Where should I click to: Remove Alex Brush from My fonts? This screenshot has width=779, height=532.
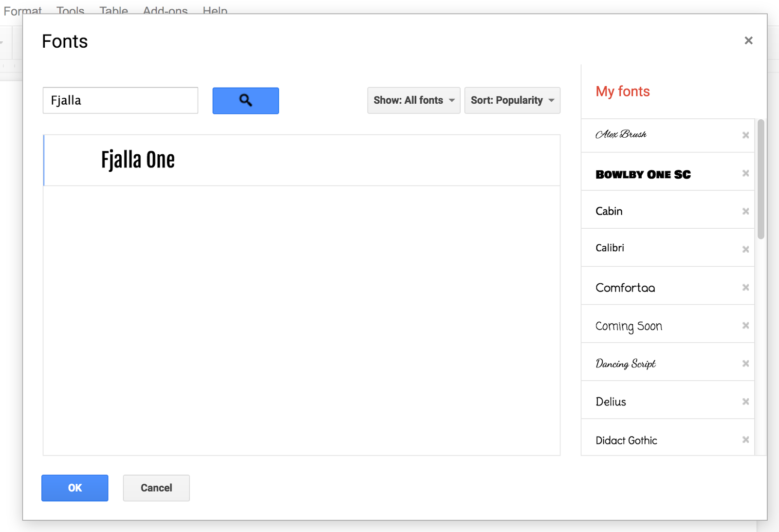[745, 135]
